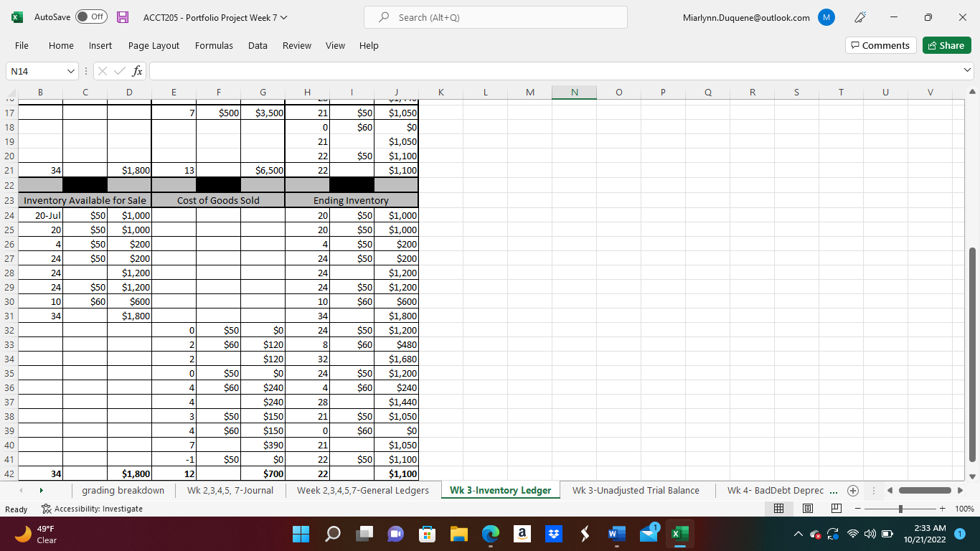Click Accessibility: Investigate in status bar
The image size is (980, 551).
91,509
